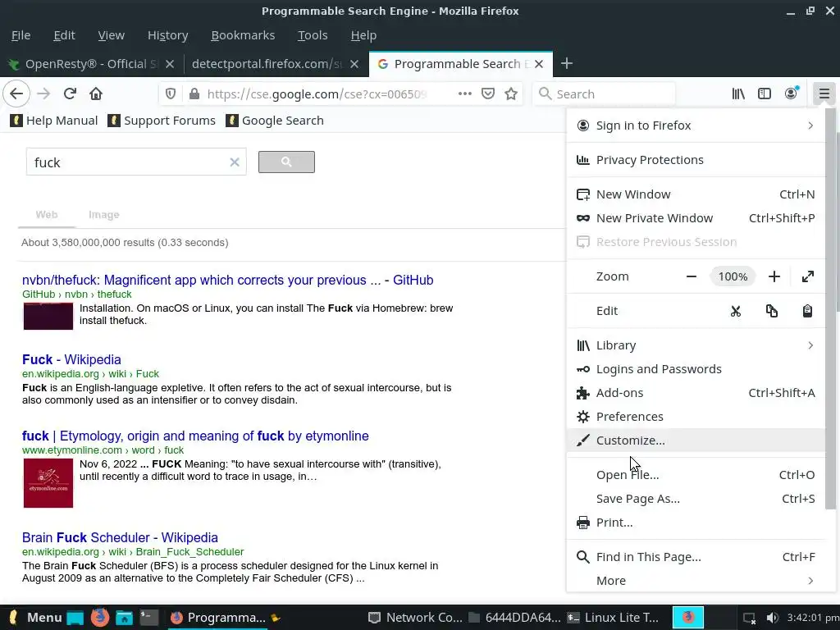
Task: Open the taskbar volume icon
Action: pyautogui.click(x=772, y=618)
